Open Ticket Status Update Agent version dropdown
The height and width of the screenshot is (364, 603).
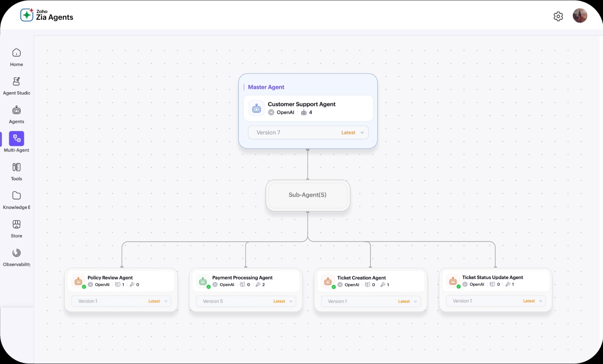point(496,301)
